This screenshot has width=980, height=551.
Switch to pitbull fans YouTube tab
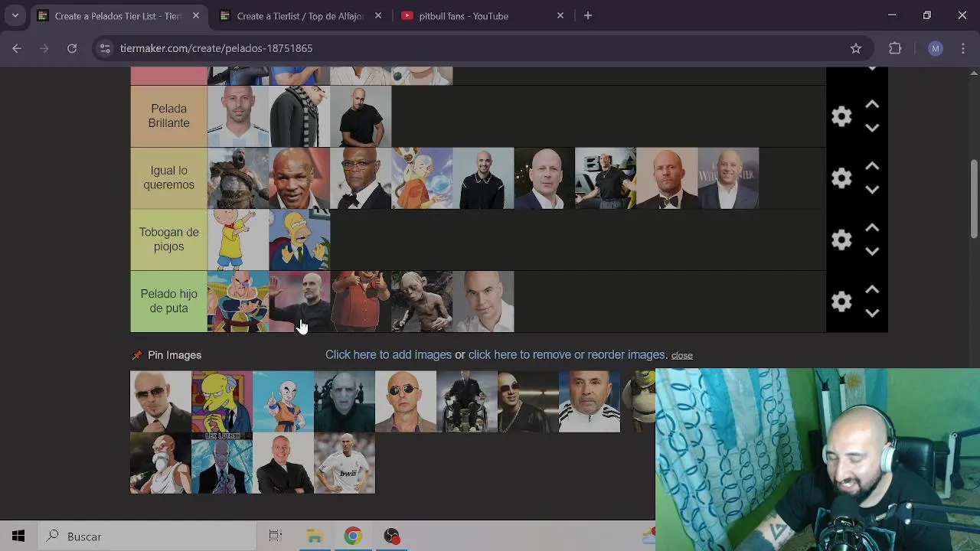click(463, 15)
